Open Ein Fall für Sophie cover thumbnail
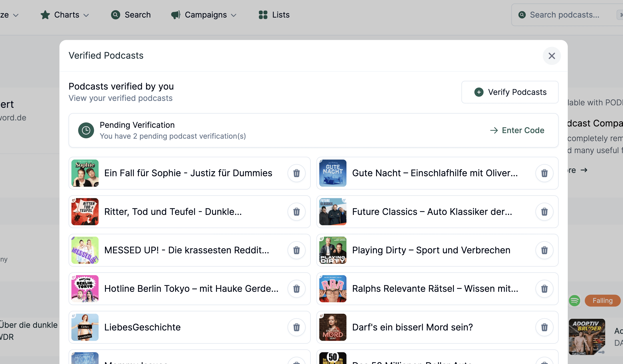The width and height of the screenshot is (623, 364). click(85, 173)
